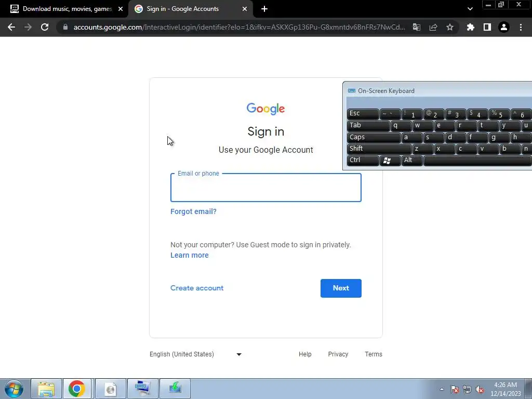Click the address bar URL

(x=239, y=27)
